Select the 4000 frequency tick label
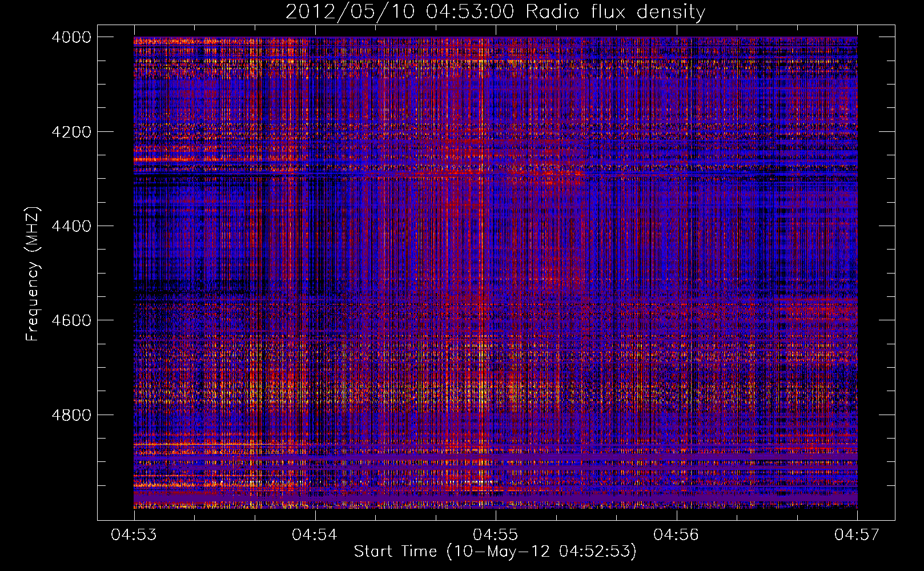This screenshot has height=571, width=924. coord(71,37)
